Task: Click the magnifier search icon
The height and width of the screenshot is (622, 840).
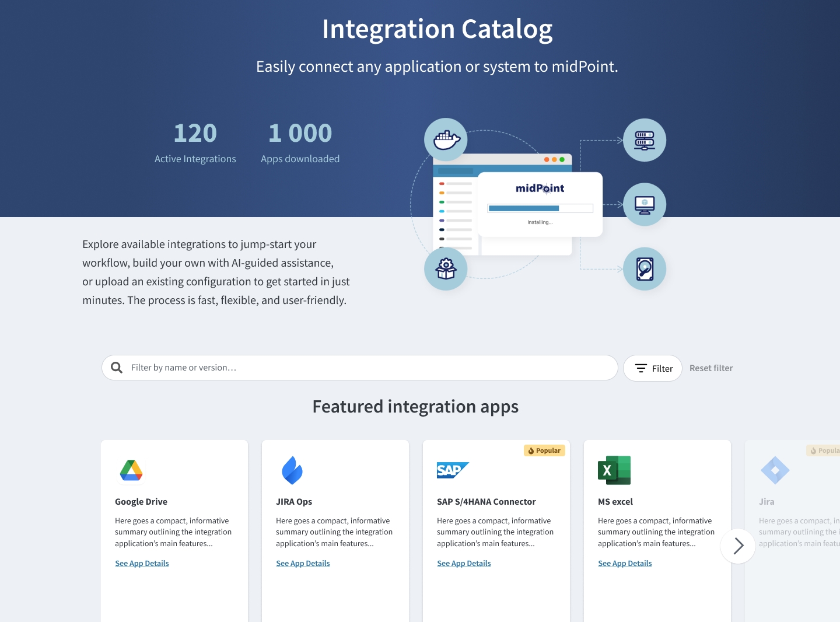Action: [117, 368]
